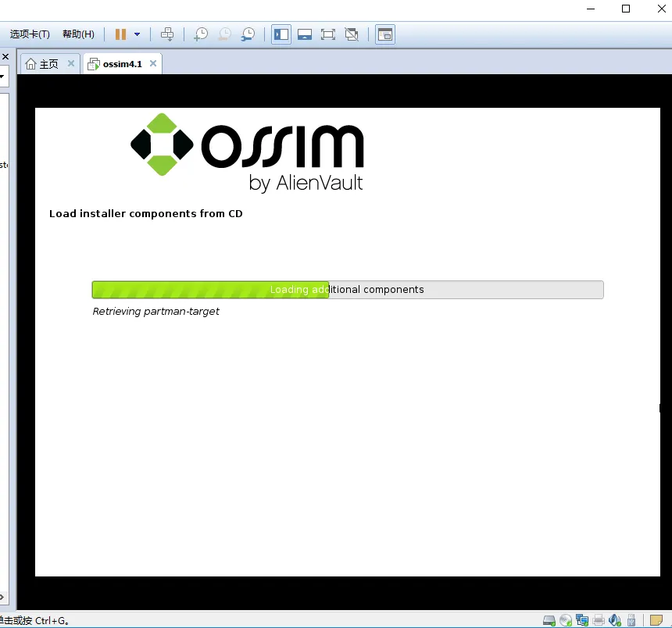Click the Unity mode toolbar icon
Screen dimensions: 672x628
click(x=352, y=34)
